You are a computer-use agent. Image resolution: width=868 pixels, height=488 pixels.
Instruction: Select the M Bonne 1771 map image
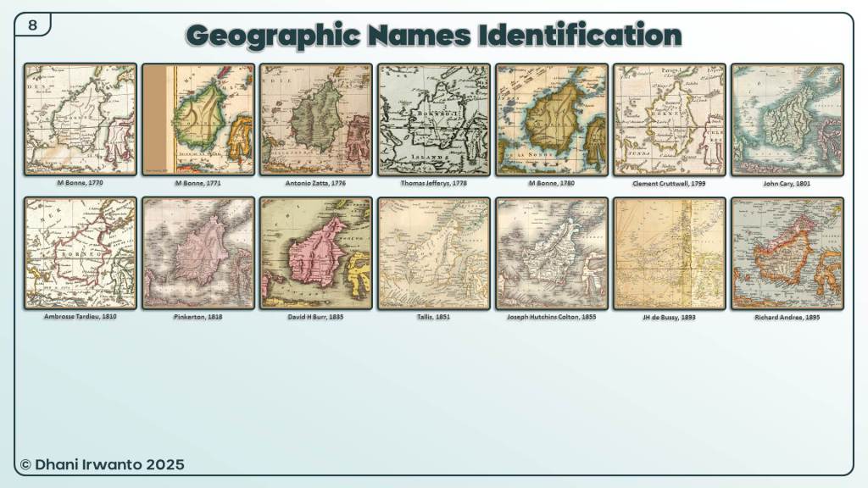pos(198,119)
